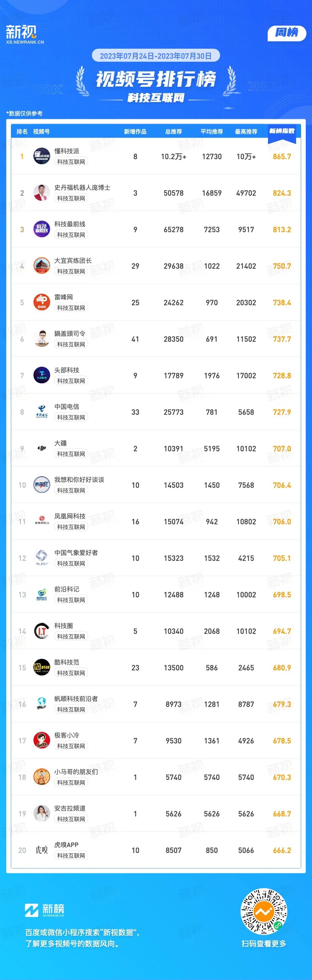Click the date range 2023年07月24日 pill

tap(156, 56)
